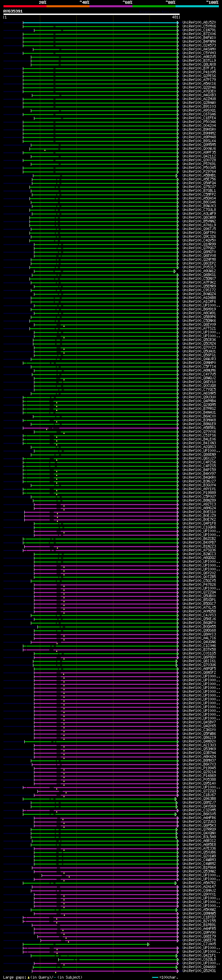Click the purple ~60% identity legend segment
Image resolution: width=222 pixels, height=980 pixels.
(x=111, y=6)
